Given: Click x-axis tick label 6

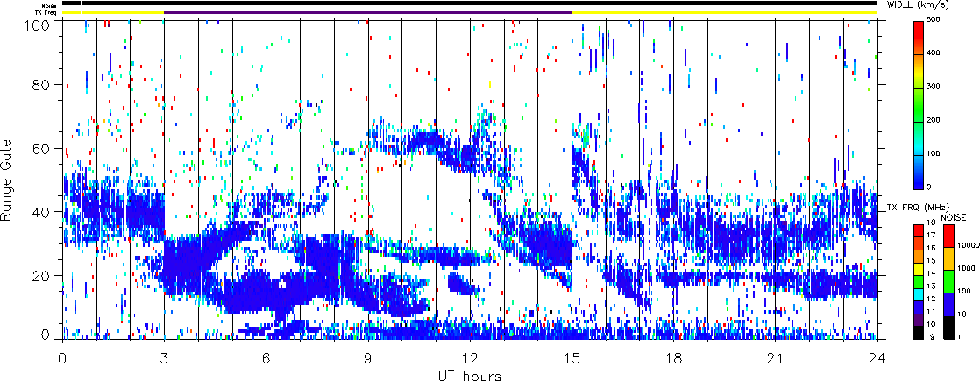Looking at the screenshot, I should 266,359.
